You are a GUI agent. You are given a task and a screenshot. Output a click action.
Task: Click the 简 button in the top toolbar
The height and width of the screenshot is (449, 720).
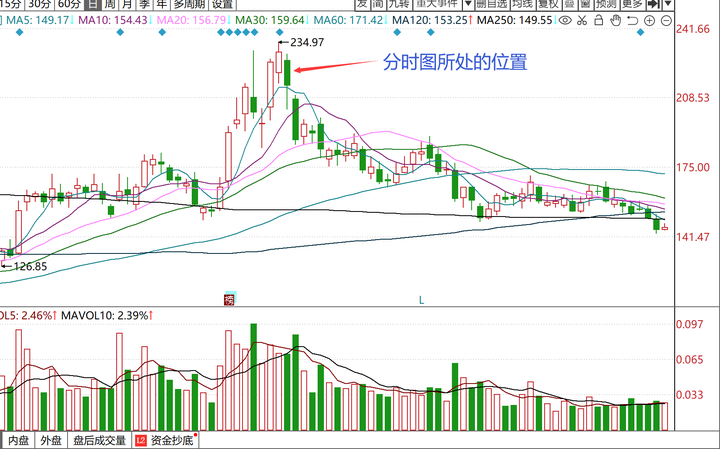[x=377, y=4]
